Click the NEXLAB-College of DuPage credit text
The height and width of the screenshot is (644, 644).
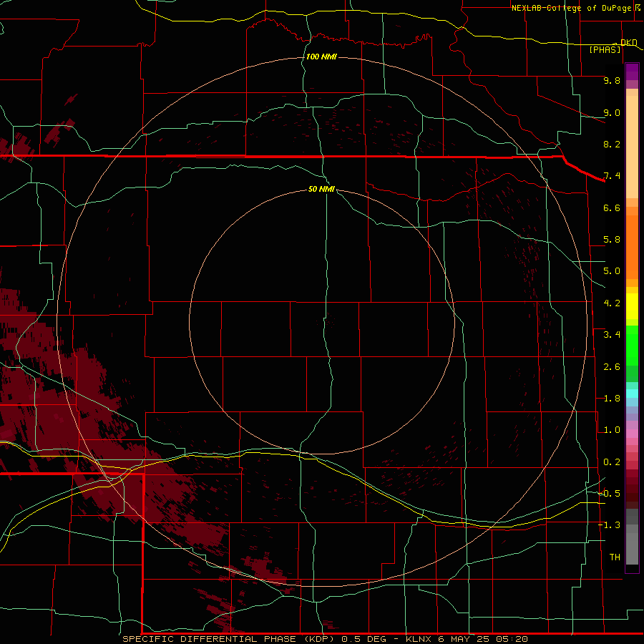tap(571, 8)
